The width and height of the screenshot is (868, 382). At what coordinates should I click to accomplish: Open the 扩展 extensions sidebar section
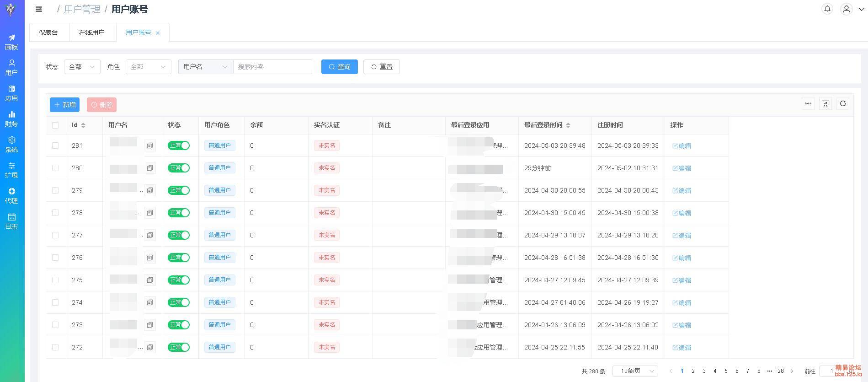11,169
